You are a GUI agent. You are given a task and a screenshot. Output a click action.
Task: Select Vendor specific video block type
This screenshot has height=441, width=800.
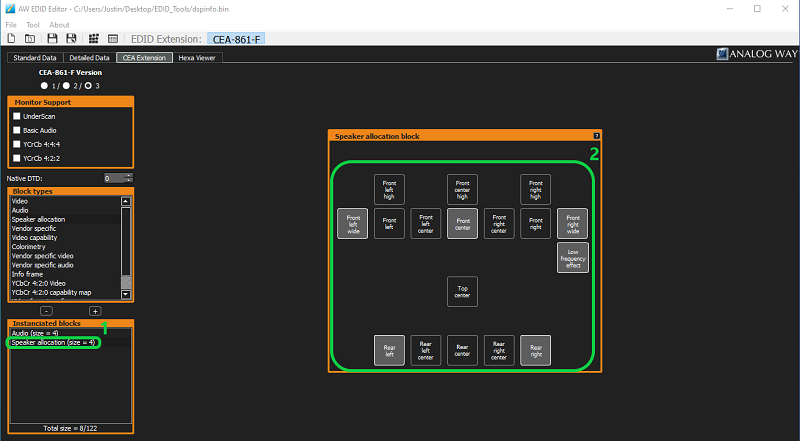65,256
